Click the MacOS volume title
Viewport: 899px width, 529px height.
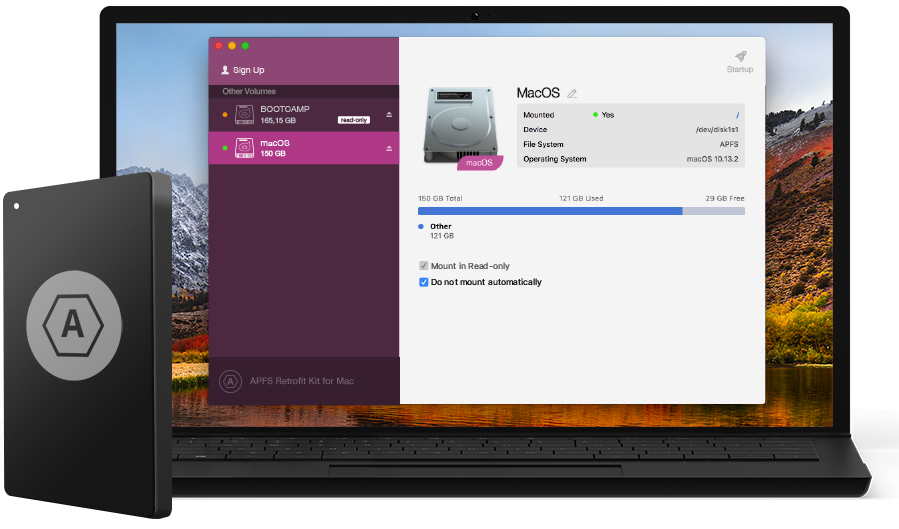[538, 93]
